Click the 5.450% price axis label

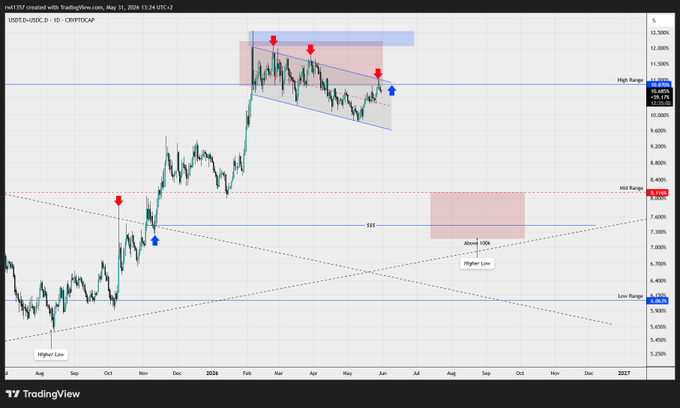[658, 340]
